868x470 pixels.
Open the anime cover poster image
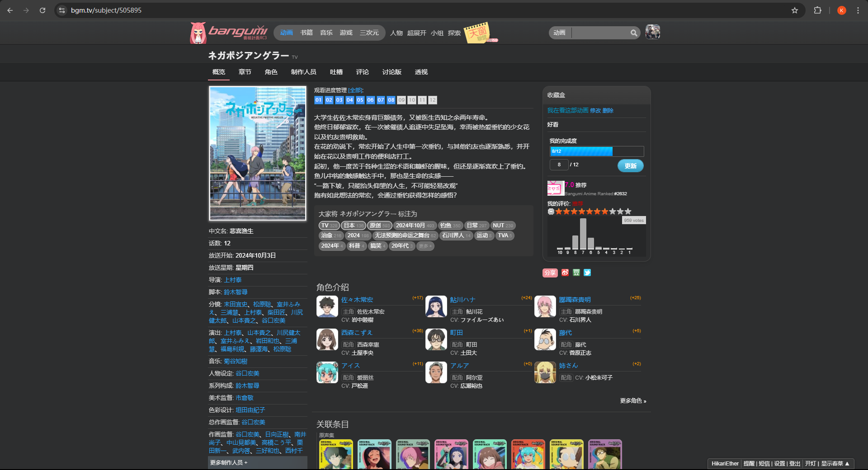click(x=257, y=153)
